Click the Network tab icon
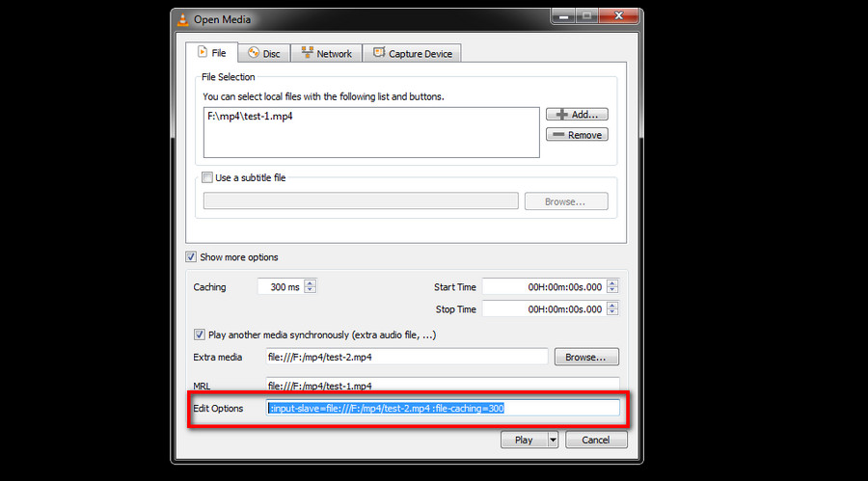The height and width of the screenshot is (481, 868). [307, 53]
